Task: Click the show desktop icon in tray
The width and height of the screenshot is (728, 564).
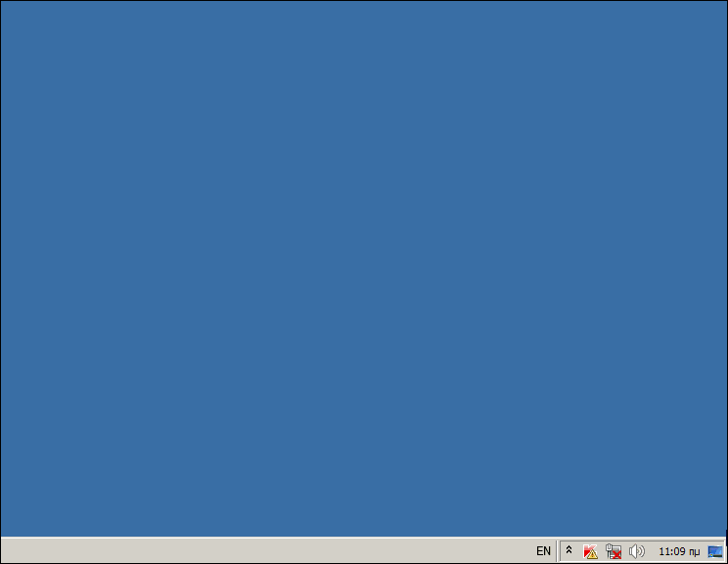Action: pos(715,551)
